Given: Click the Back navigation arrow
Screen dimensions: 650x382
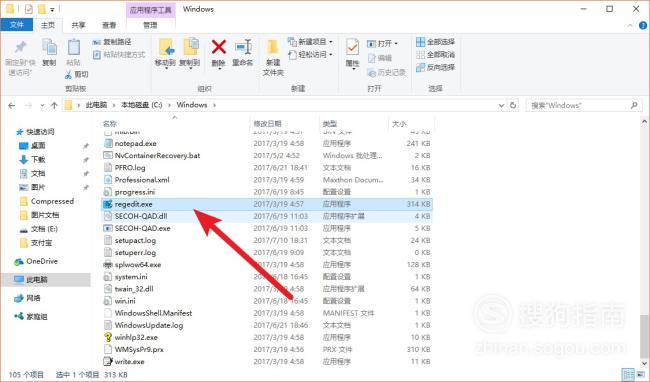Looking at the screenshot, I should [12, 106].
